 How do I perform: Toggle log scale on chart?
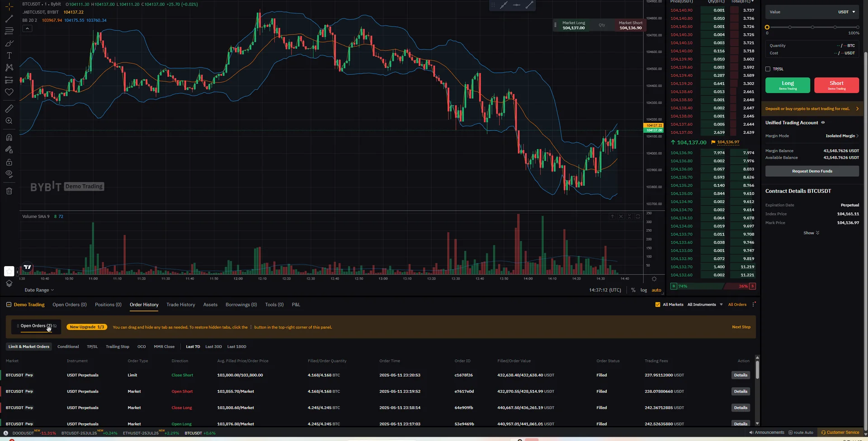(x=643, y=290)
